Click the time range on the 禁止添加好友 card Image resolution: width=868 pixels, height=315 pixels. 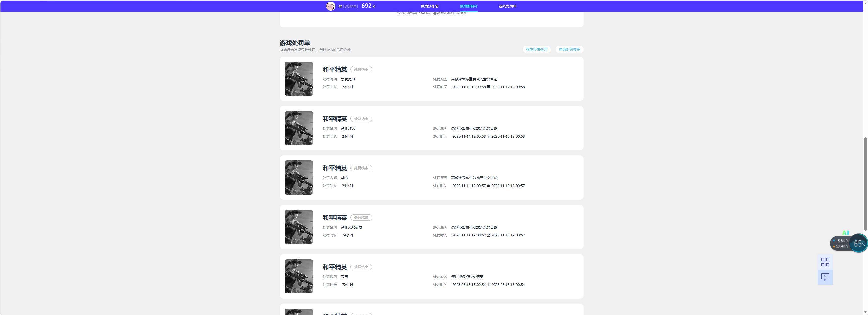(x=488, y=235)
